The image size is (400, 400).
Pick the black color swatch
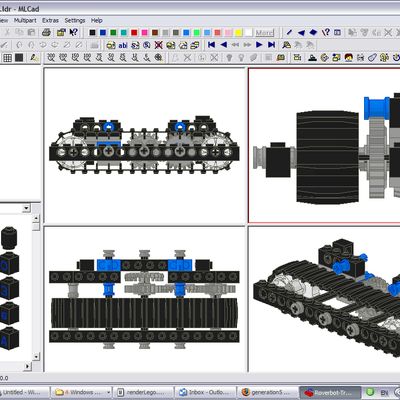[93, 33]
